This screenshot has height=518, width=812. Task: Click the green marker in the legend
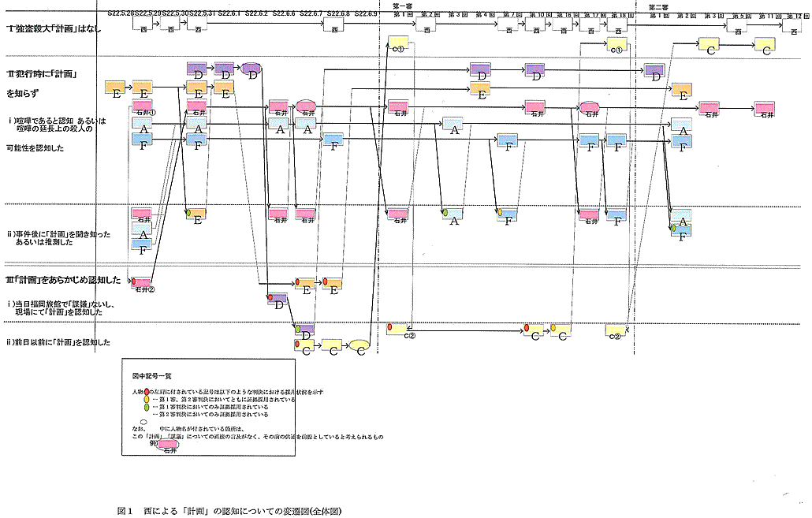[x=147, y=407]
